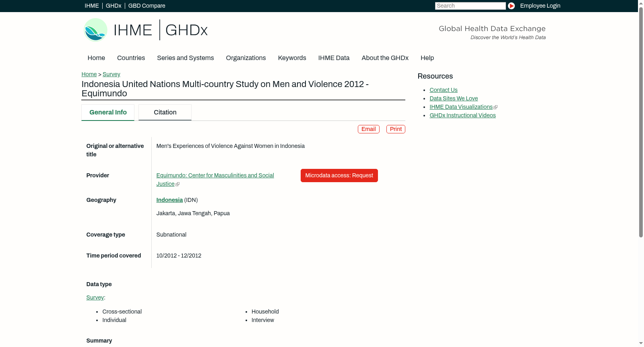The image size is (644, 347).
Task: Click the Print button
Action: coord(396,129)
